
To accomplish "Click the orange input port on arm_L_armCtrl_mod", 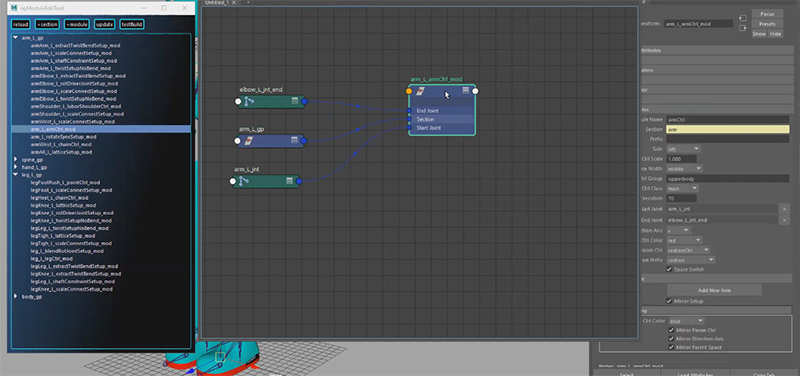I will pyautogui.click(x=409, y=91).
